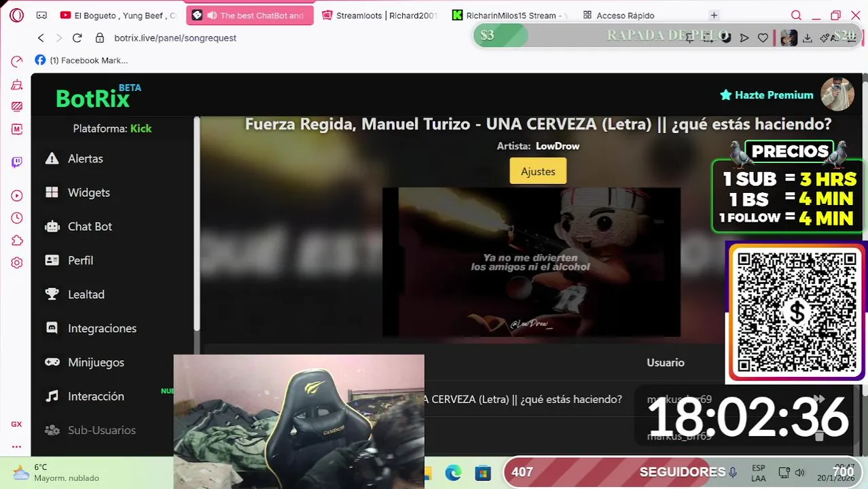The height and width of the screenshot is (489, 868).
Task: Click the heart bookmark icon in toolbar
Action: click(x=763, y=38)
